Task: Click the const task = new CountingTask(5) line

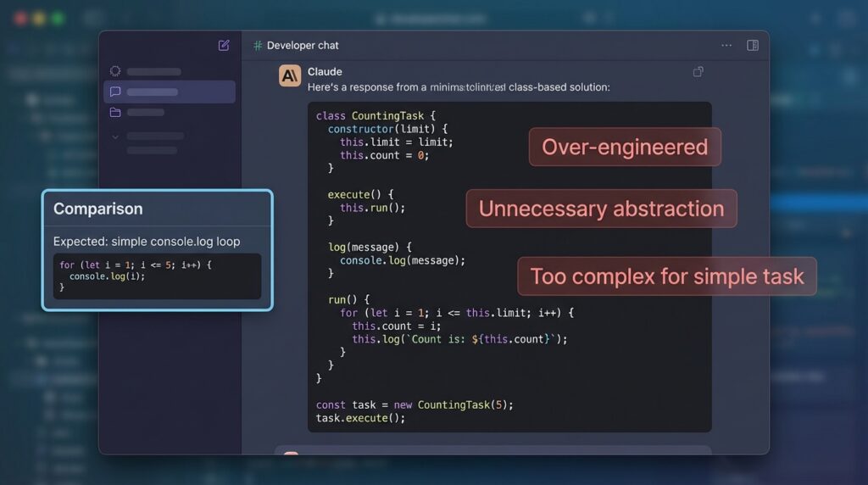Action: 415,404
